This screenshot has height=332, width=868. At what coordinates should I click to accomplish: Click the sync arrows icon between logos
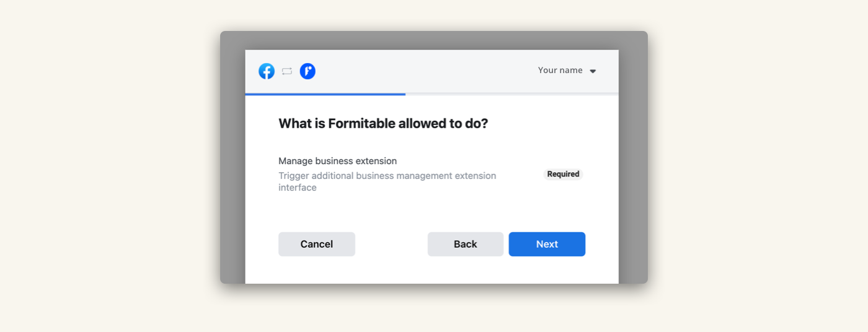tap(286, 71)
